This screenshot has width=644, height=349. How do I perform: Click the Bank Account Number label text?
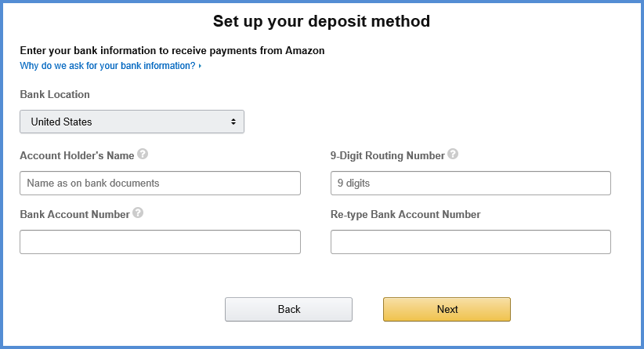(74, 214)
